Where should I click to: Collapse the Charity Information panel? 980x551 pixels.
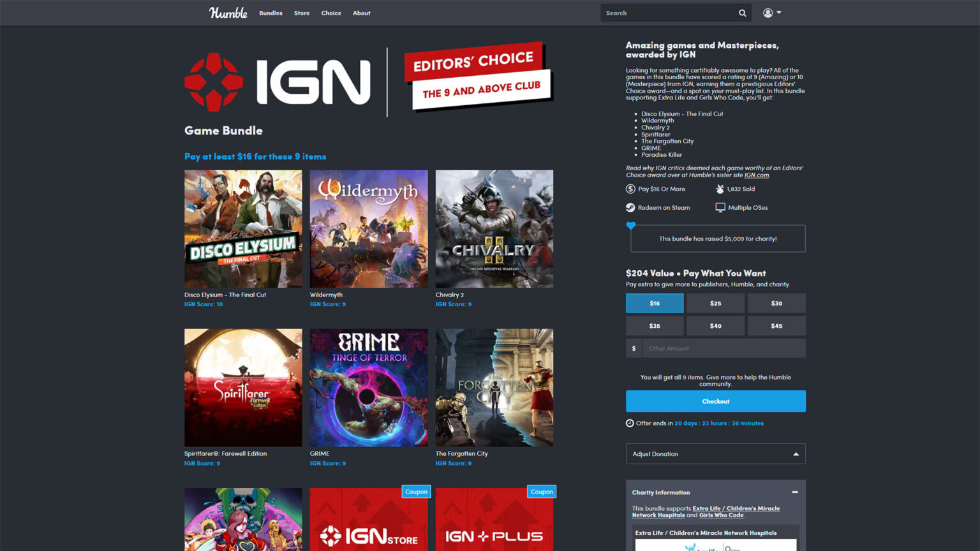coord(795,492)
